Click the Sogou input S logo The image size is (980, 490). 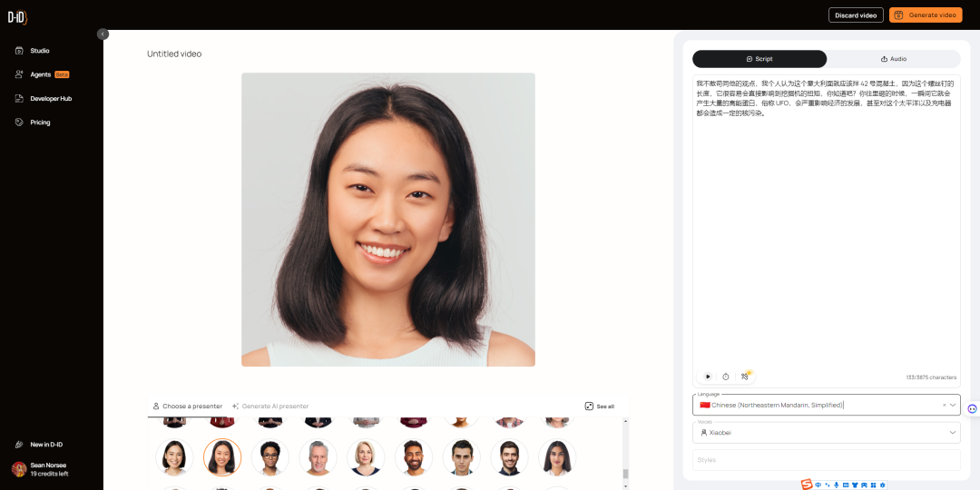click(807, 485)
